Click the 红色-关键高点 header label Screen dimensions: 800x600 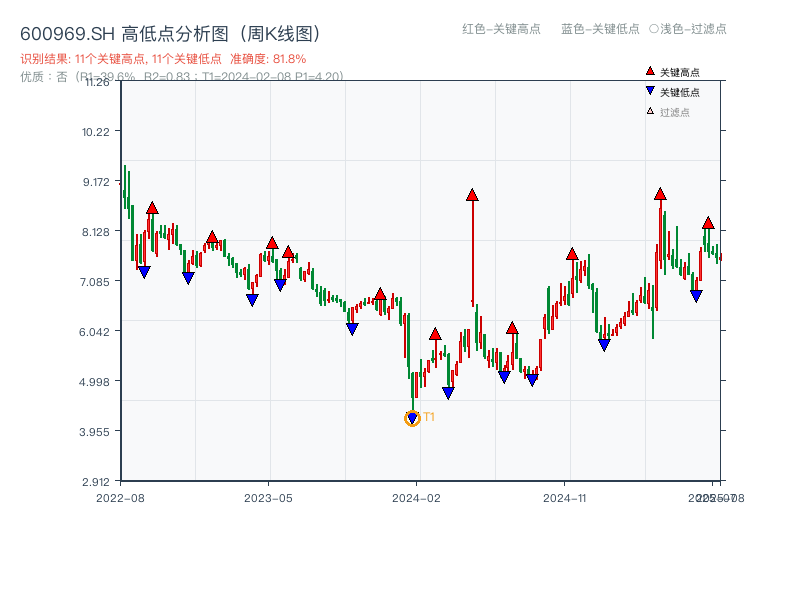pyautogui.click(x=501, y=29)
